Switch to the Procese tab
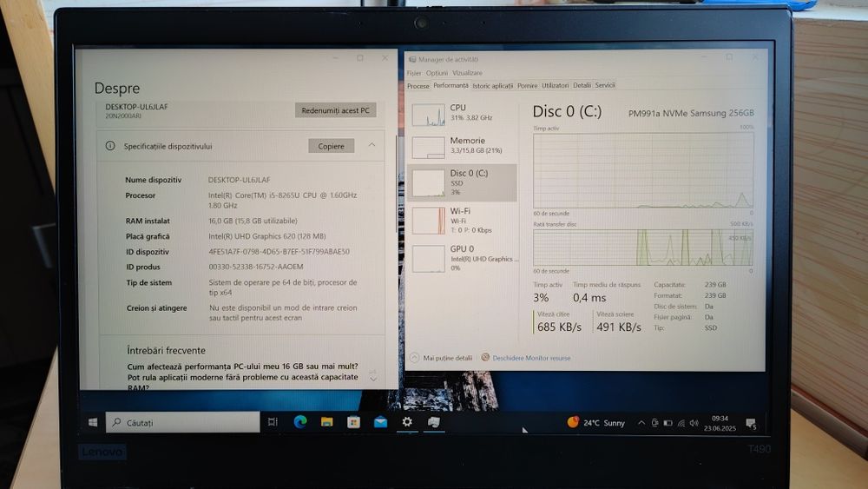868x489 pixels. [418, 86]
